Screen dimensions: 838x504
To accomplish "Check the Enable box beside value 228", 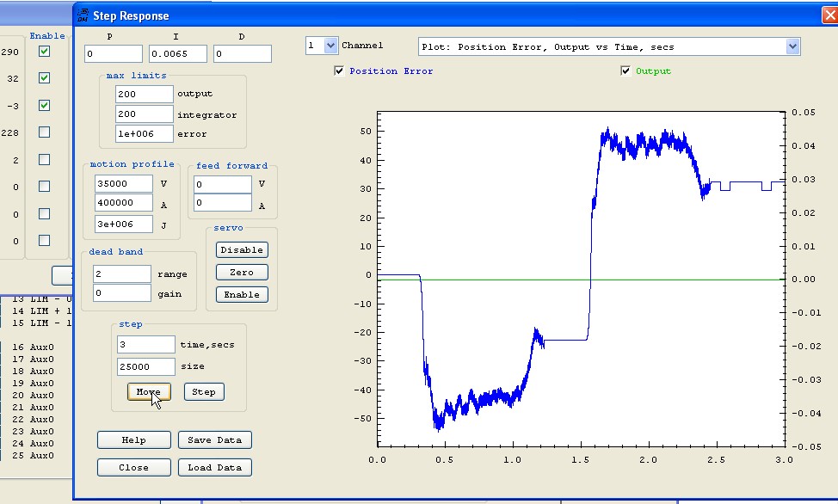I will (44, 132).
